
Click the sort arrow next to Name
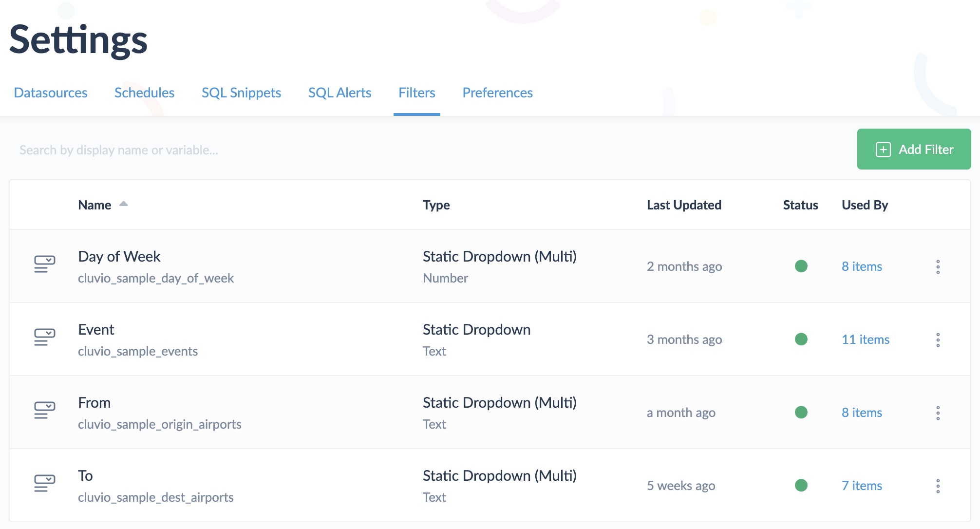pos(124,204)
